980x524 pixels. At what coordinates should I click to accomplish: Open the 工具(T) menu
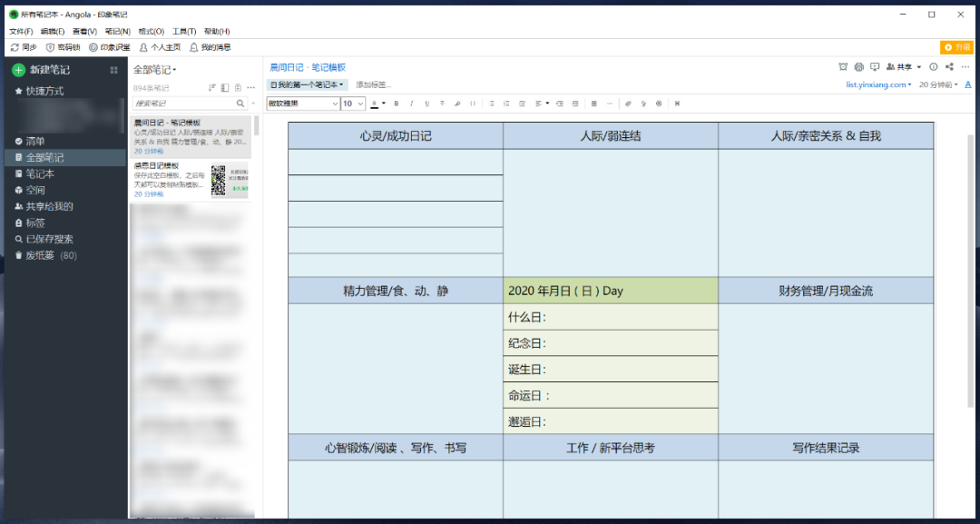pos(184,31)
